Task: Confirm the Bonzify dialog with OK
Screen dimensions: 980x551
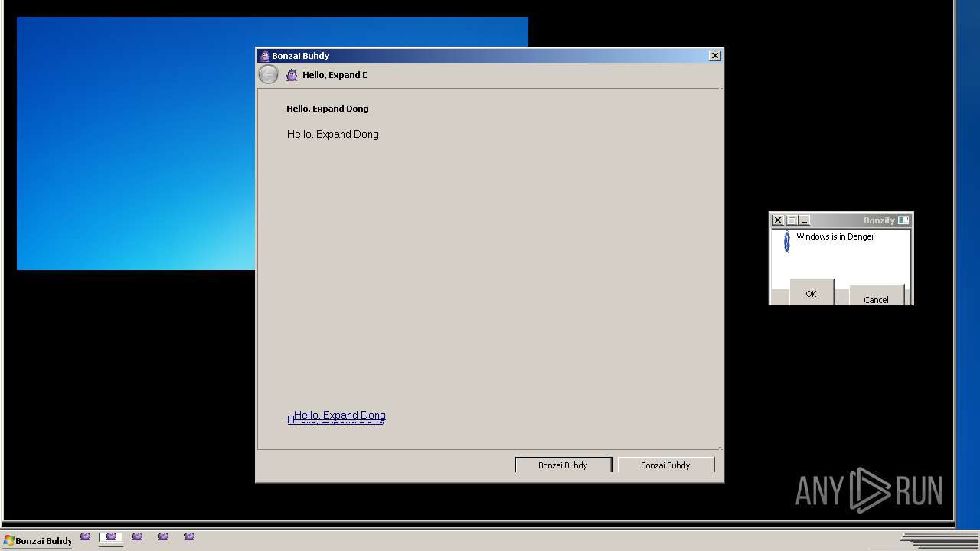Action: (x=811, y=293)
